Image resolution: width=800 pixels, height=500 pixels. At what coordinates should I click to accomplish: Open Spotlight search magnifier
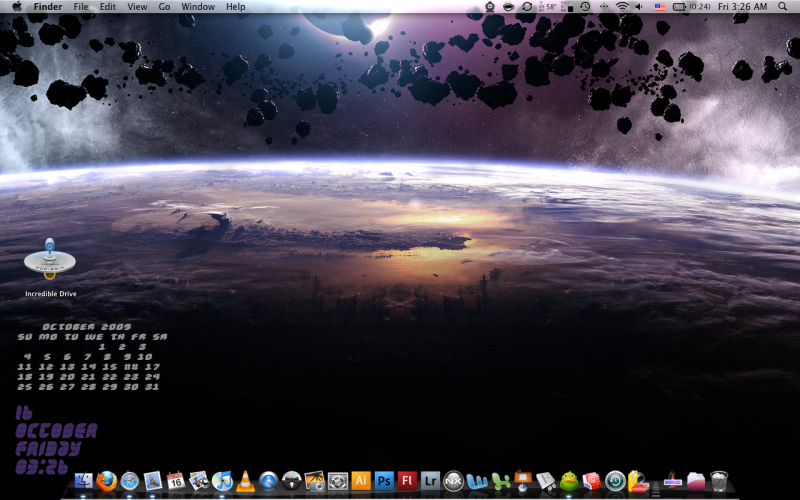785,7
